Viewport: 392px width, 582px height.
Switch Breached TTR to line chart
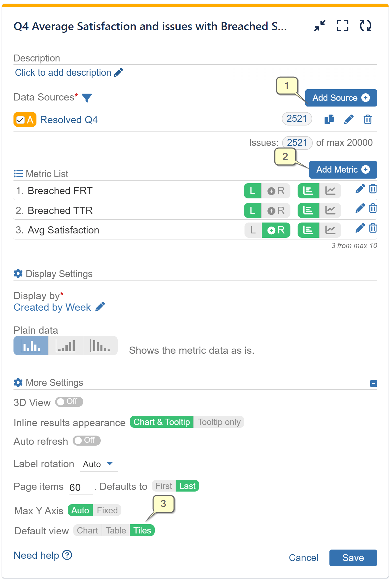tap(330, 210)
